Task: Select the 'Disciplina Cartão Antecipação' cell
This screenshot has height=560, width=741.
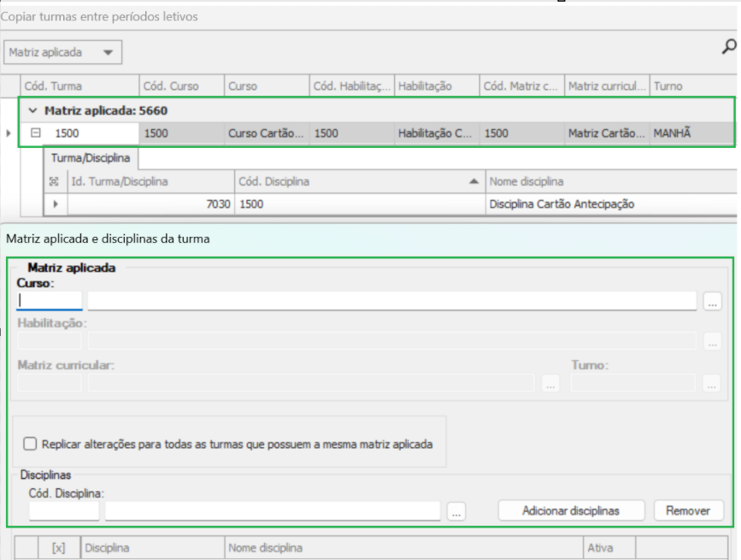Action: tap(611, 204)
